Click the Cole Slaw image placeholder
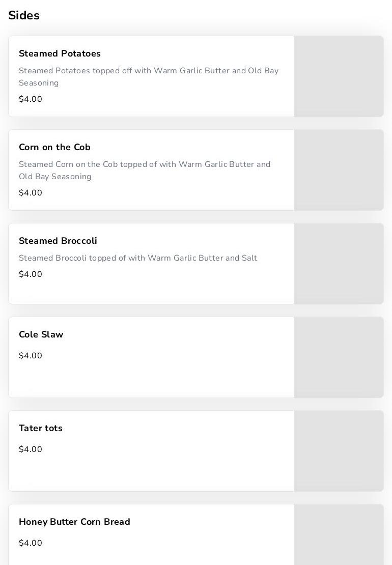This screenshot has height=565, width=392. tap(339, 357)
